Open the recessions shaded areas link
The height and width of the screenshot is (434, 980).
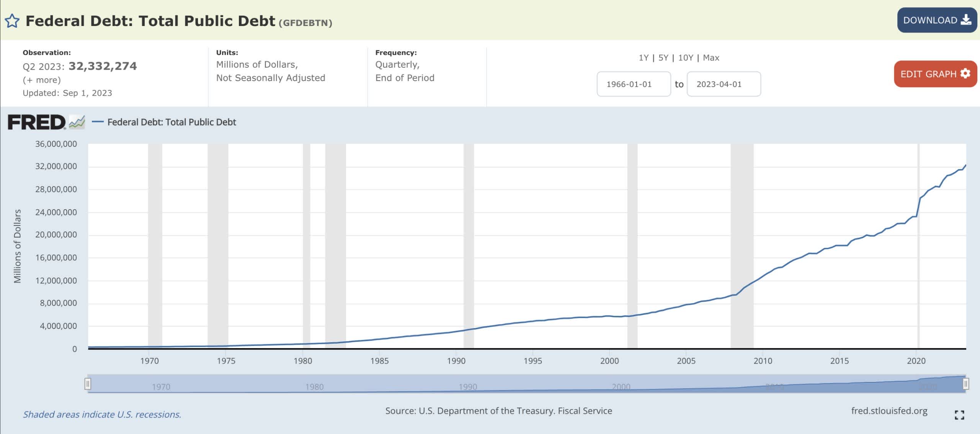pos(102,414)
